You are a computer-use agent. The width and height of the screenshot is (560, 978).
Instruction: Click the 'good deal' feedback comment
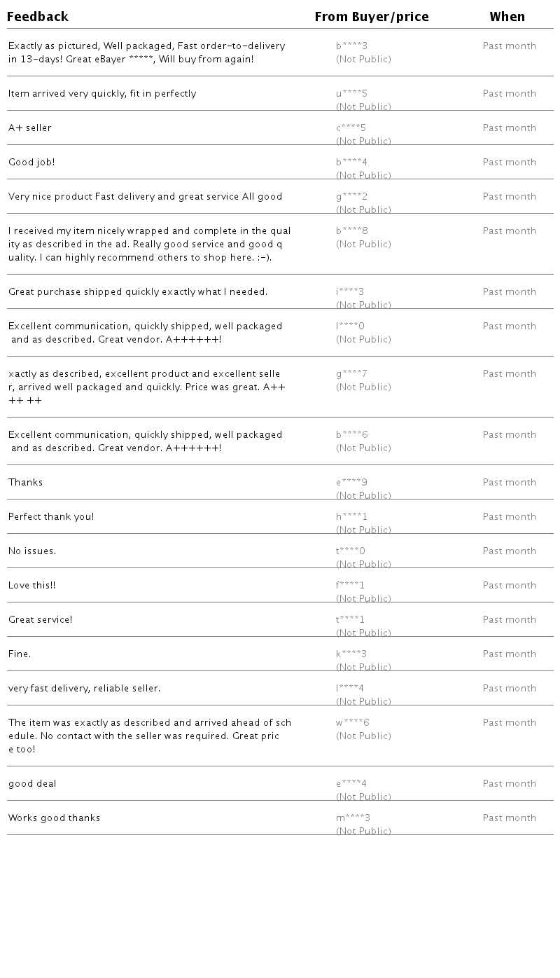(32, 784)
